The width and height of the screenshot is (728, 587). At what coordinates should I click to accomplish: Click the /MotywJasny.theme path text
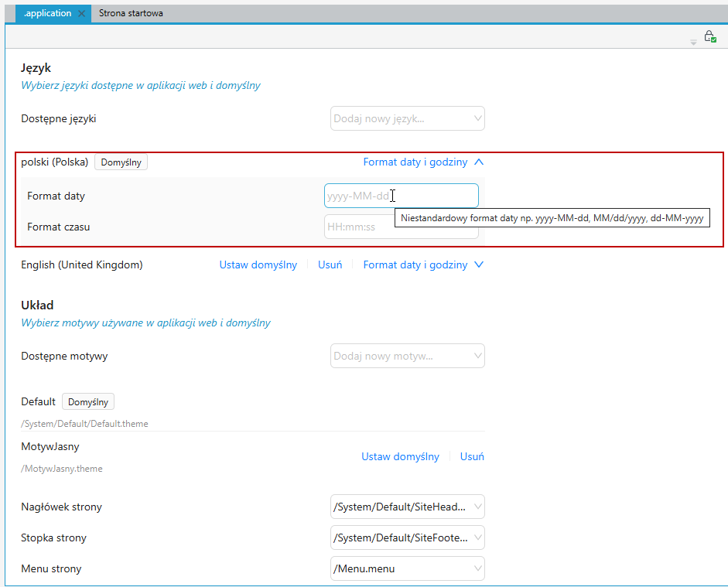[62, 469]
